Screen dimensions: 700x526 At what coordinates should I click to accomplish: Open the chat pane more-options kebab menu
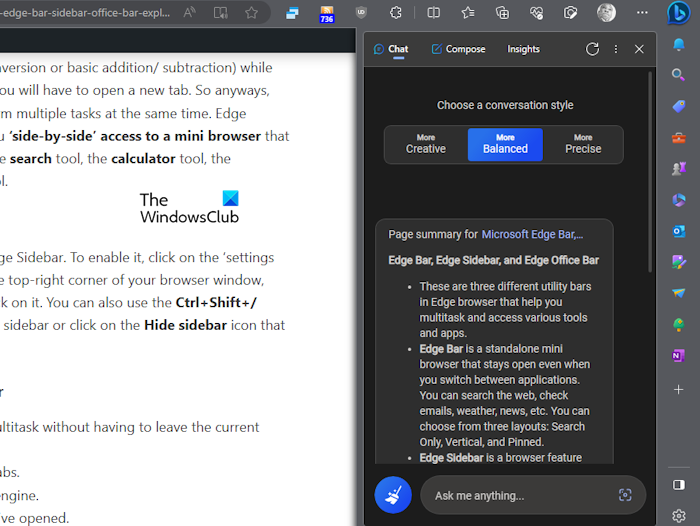pyautogui.click(x=616, y=49)
